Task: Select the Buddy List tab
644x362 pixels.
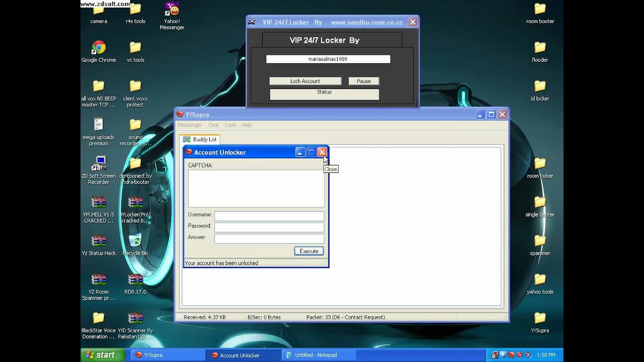Action: pyautogui.click(x=200, y=139)
